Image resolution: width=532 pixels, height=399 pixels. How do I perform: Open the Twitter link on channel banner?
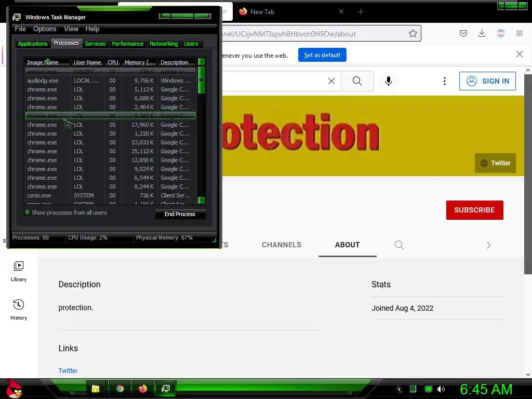495,163
